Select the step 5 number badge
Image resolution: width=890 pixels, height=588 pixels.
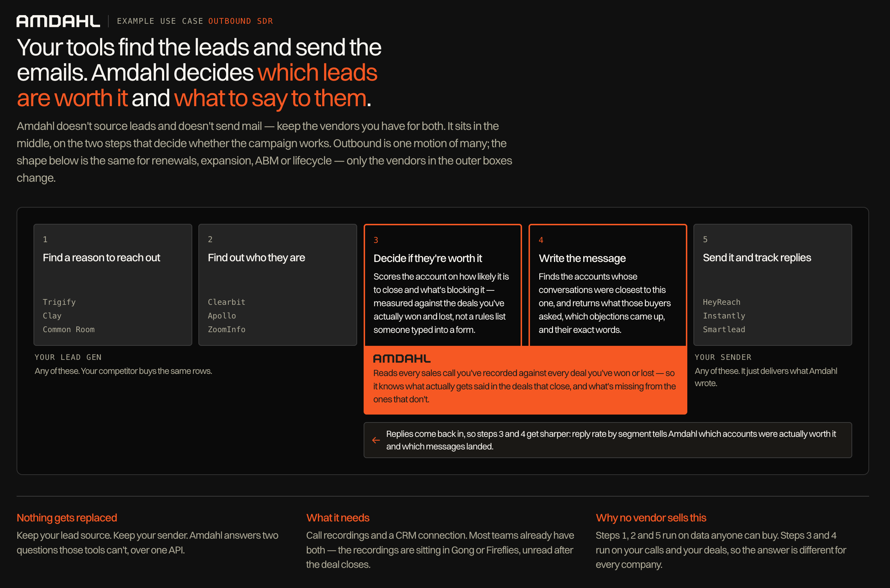pyautogui.click(x=705, y=239)
